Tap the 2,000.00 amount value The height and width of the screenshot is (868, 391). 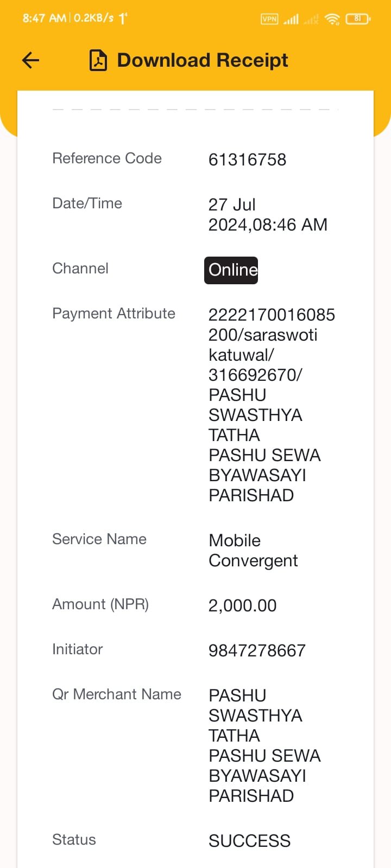tap(243, 605)
